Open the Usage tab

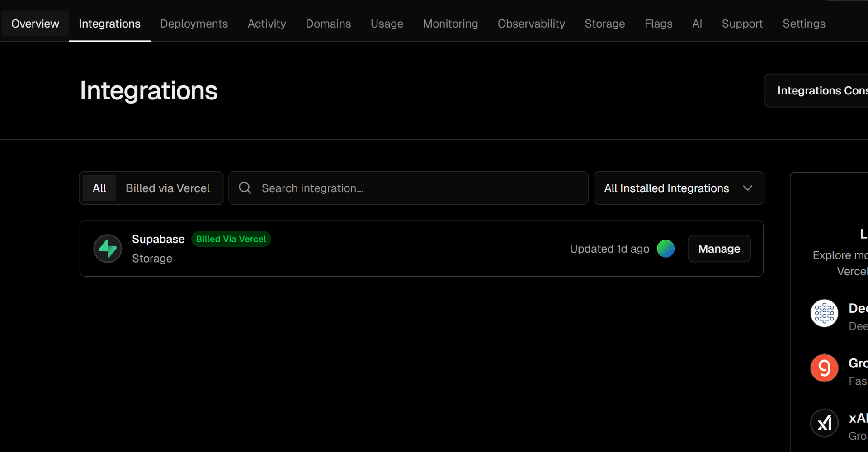pyautogui.click(x=387, y=24)
